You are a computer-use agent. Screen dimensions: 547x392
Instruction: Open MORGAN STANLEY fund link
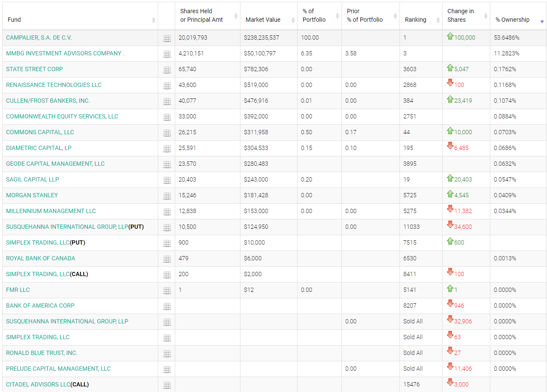[x=32, y=195]
